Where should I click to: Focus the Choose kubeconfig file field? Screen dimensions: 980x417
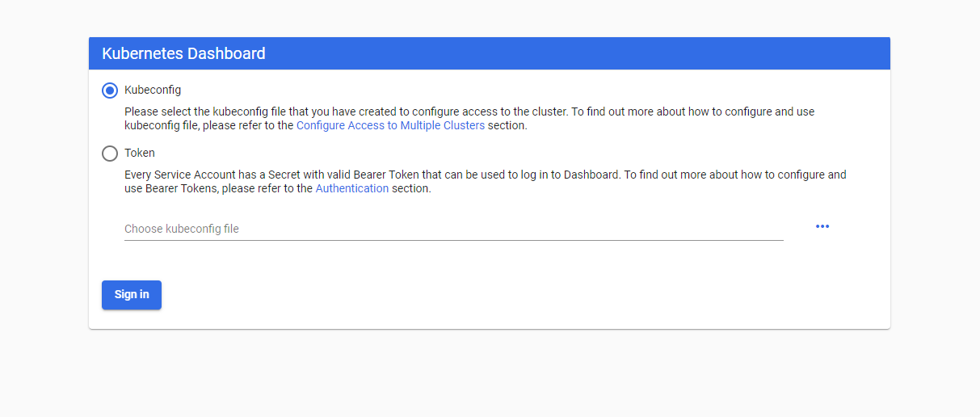tap(453, 229)
